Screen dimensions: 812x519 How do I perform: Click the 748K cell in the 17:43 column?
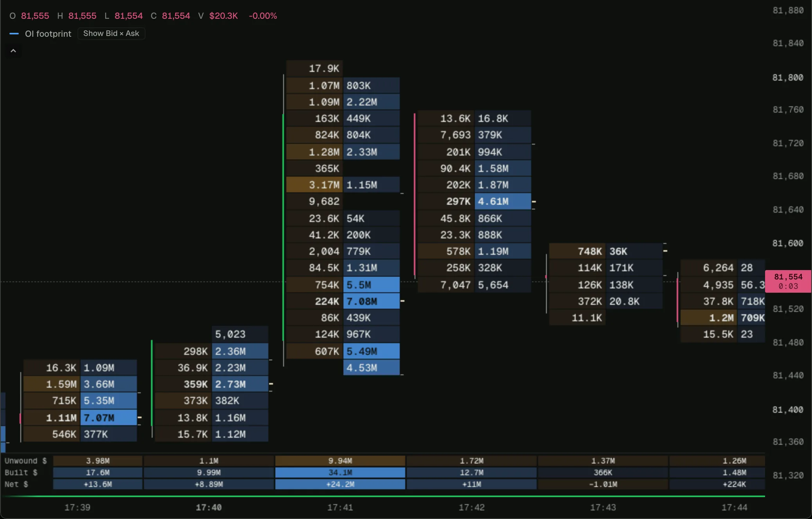click(x=577, y=251)
